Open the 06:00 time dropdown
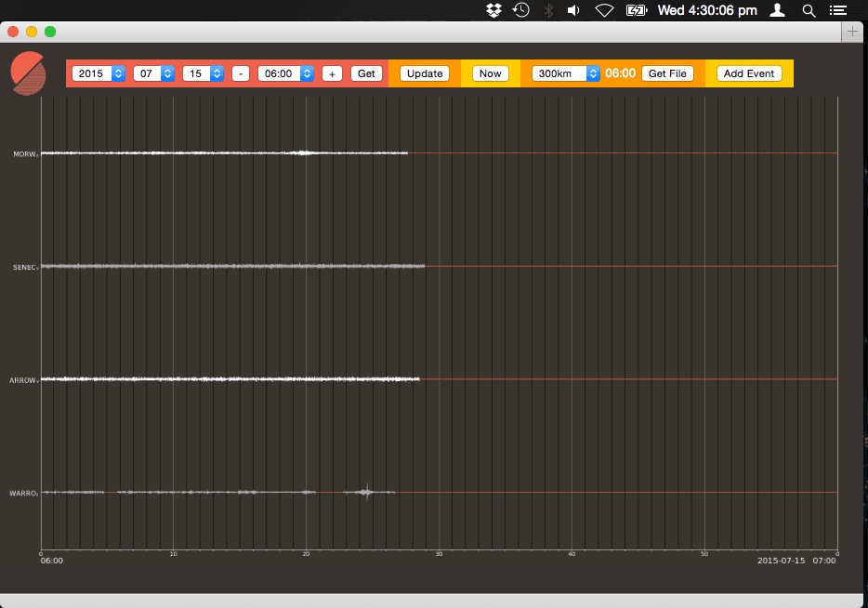Viewport: 868px width, 608px height. [x=285, y=73]
